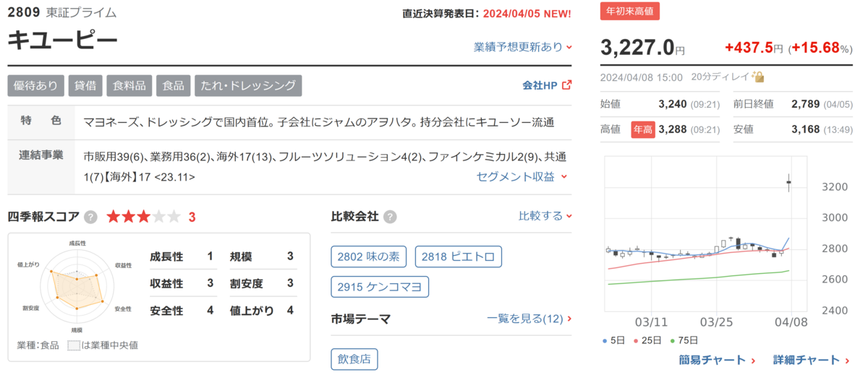Click the 特色 row label
Image resolution: width=868 pixels, height=375 pixels.
coord(41,122)
